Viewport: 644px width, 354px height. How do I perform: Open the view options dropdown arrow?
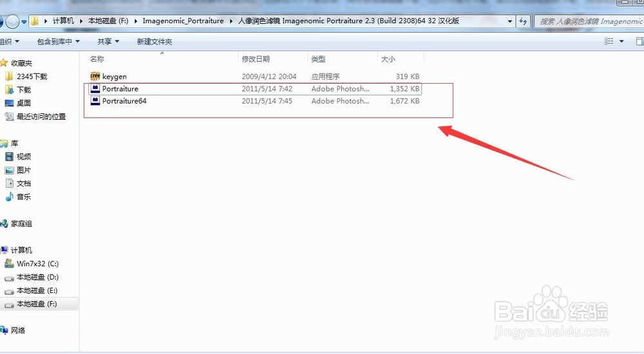pos(621,41)
